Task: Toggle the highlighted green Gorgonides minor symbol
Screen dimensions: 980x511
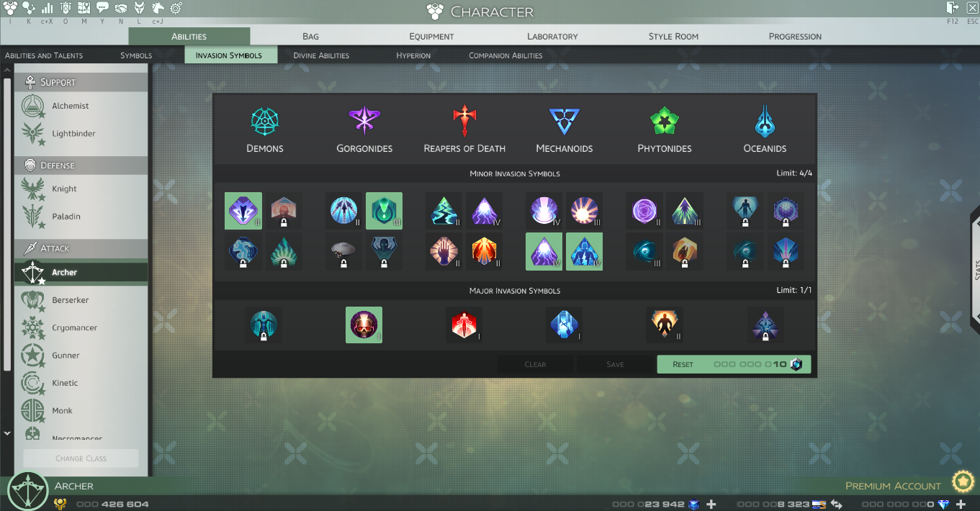Action: pos(384,211)
